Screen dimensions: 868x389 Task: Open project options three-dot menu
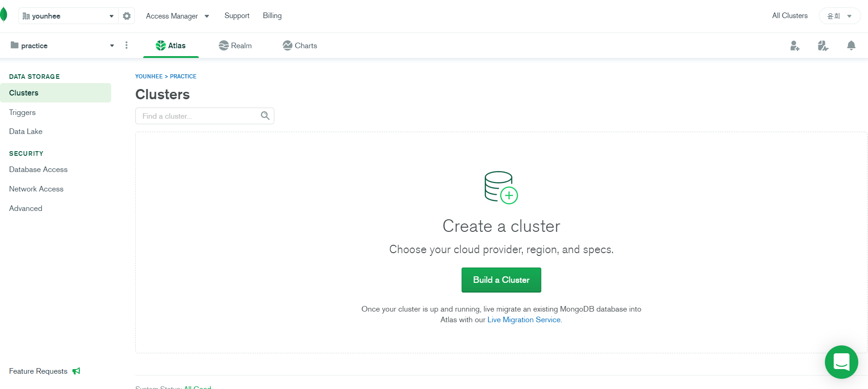point(127,45)
